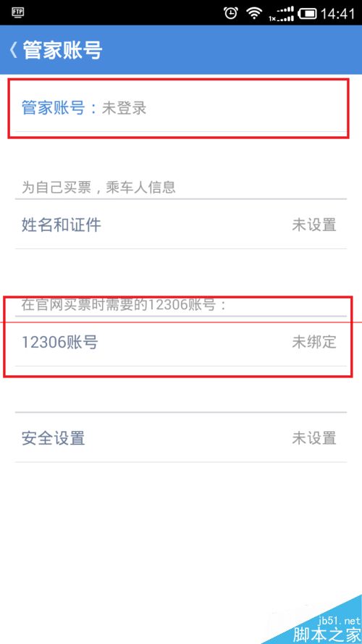Tap the 未登录 status text
The image size is (362, 644).
(x=124, y=109)
